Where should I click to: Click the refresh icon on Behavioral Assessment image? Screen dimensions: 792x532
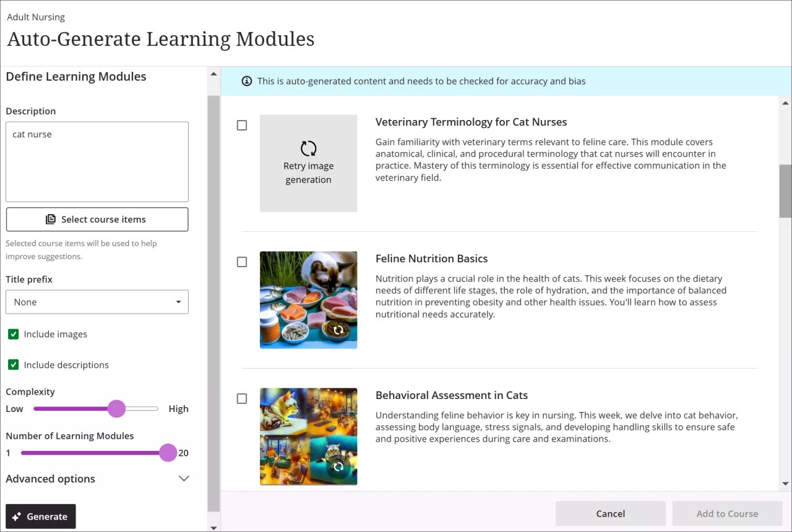coord(338,467)
